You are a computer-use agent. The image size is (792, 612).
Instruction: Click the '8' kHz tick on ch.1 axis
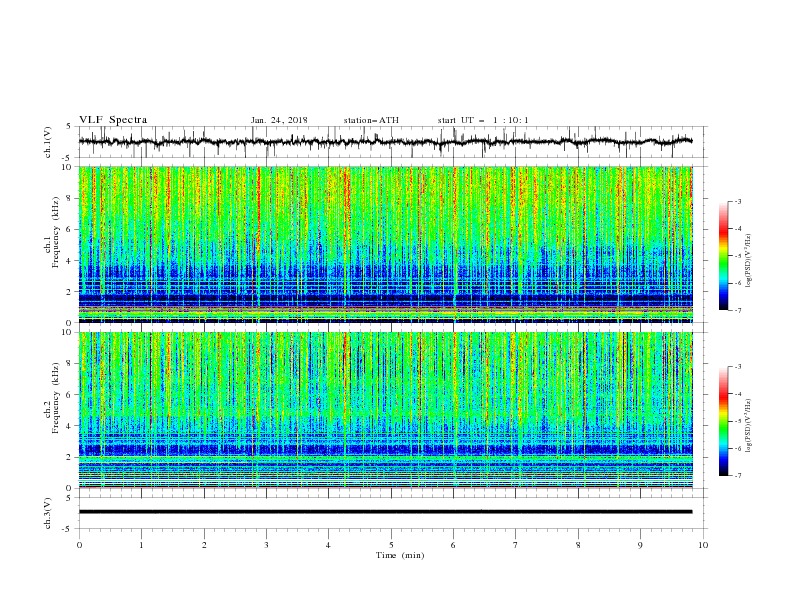71,198
